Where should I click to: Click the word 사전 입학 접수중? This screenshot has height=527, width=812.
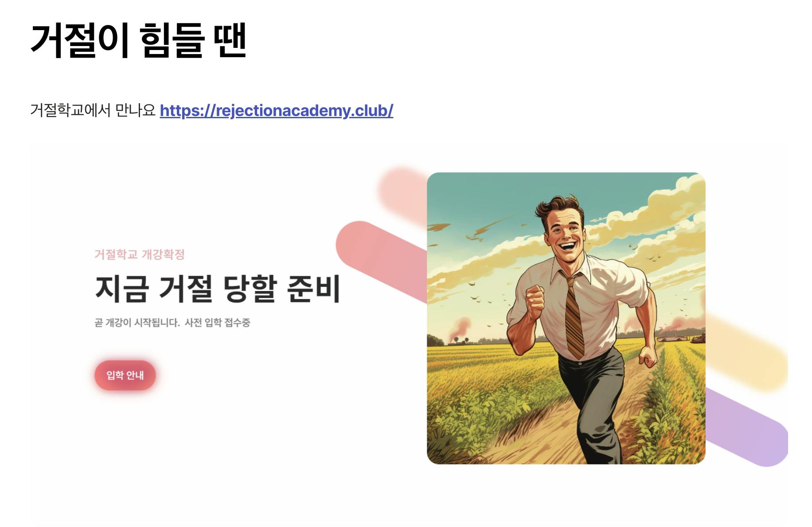217,322
